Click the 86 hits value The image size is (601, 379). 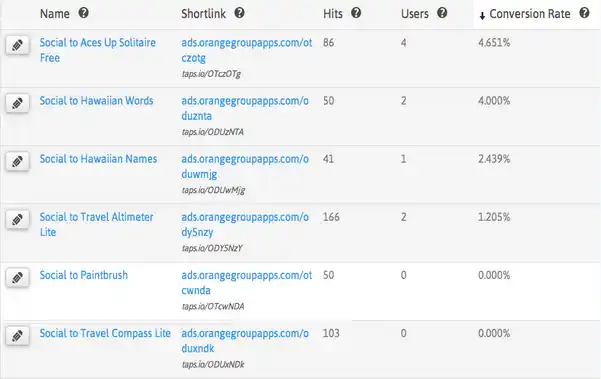pyautogui.click(x=328, y=43)
